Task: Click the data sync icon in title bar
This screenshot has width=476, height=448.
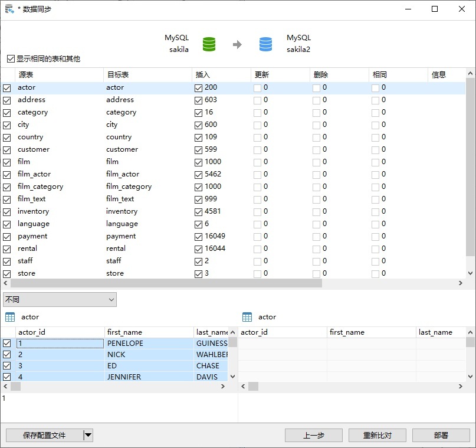Action: [9, 9]
